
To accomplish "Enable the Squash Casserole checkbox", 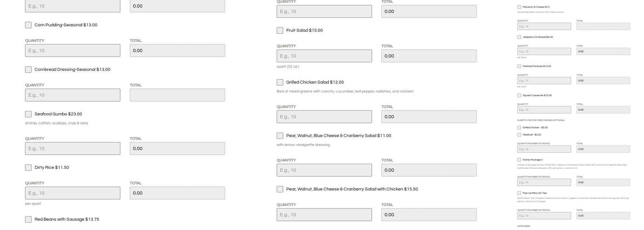I will 519,96.
